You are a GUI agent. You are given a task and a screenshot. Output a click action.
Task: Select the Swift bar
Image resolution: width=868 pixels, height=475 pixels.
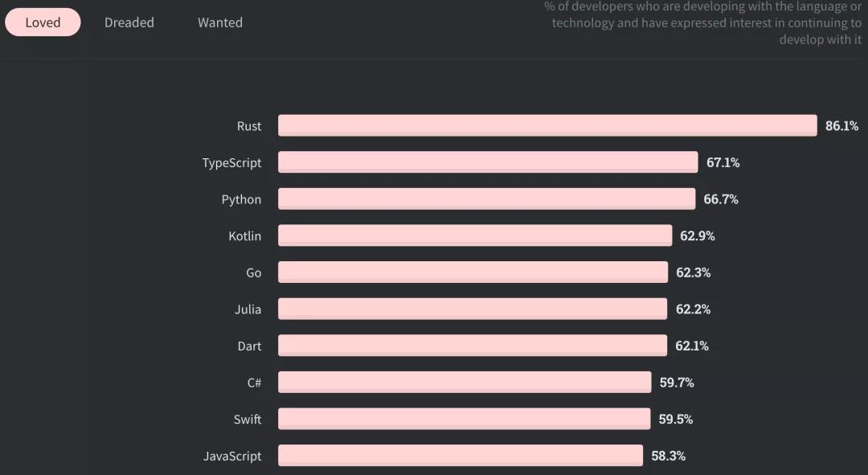point(464,419)
